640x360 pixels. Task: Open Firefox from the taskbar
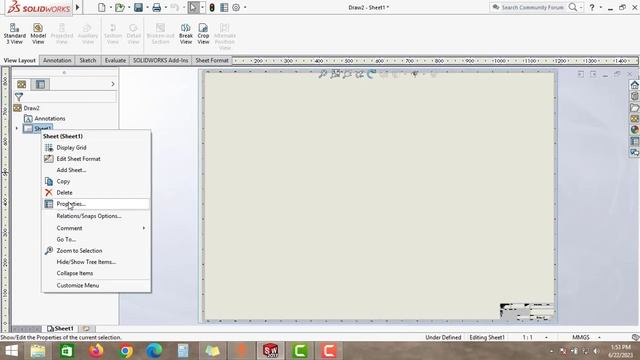point(96,351)
